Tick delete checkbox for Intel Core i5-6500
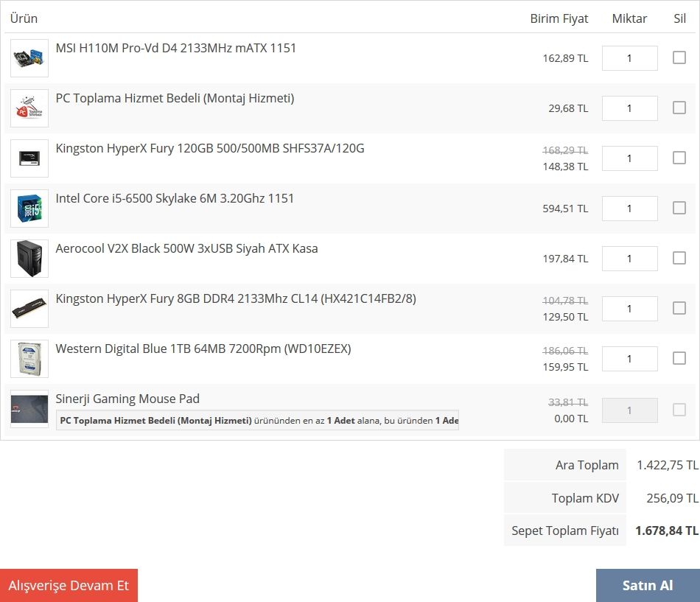 click(679, 207)
